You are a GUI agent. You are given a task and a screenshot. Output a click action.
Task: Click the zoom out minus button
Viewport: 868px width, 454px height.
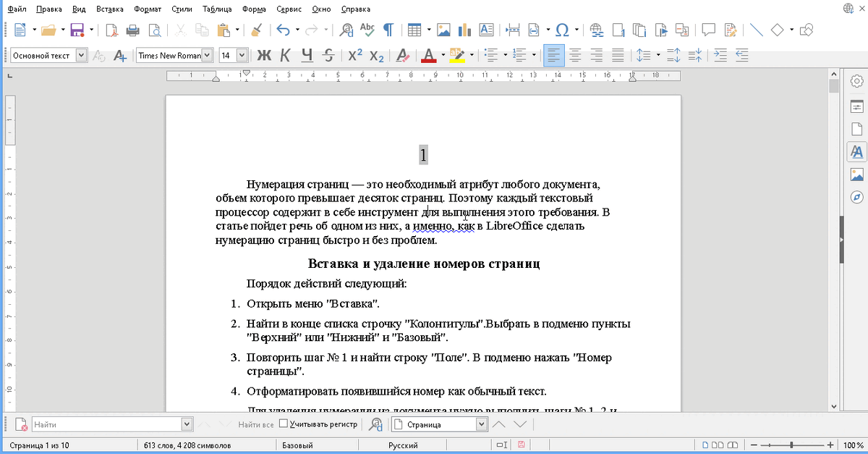pyautogui.click(x=755, y=445)
